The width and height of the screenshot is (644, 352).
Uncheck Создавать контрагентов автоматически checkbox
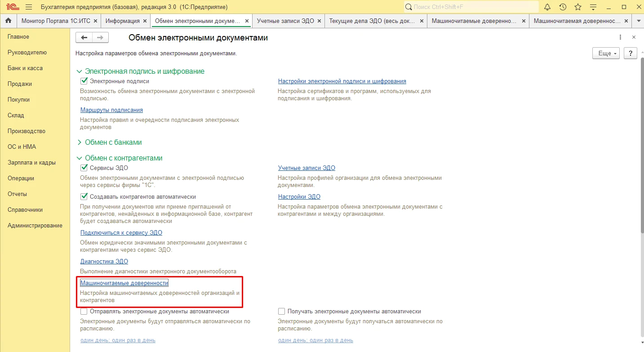point(84,197)
